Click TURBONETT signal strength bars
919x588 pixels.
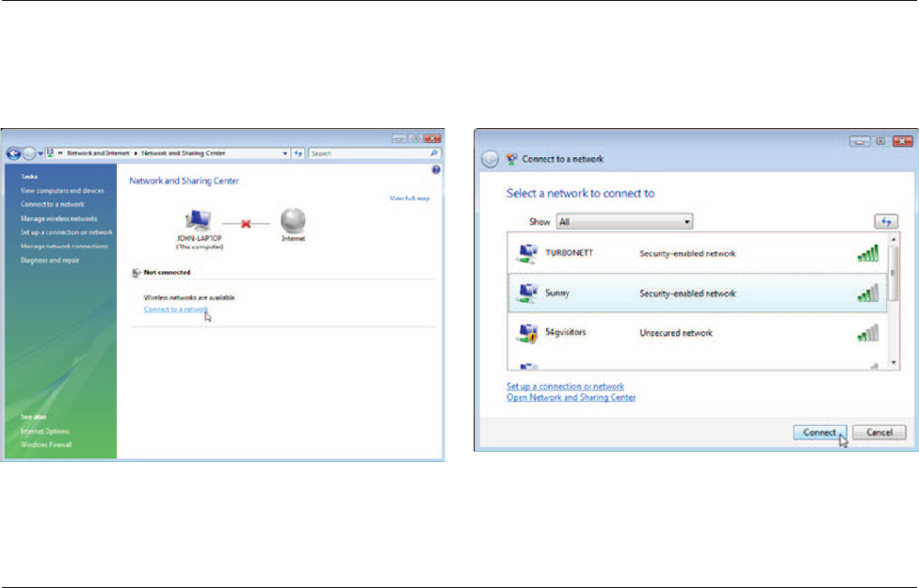coord(868,253)
